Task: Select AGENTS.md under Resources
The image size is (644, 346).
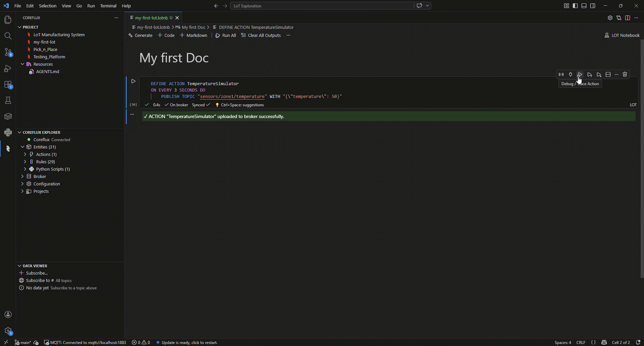Action: click(47, 71)
